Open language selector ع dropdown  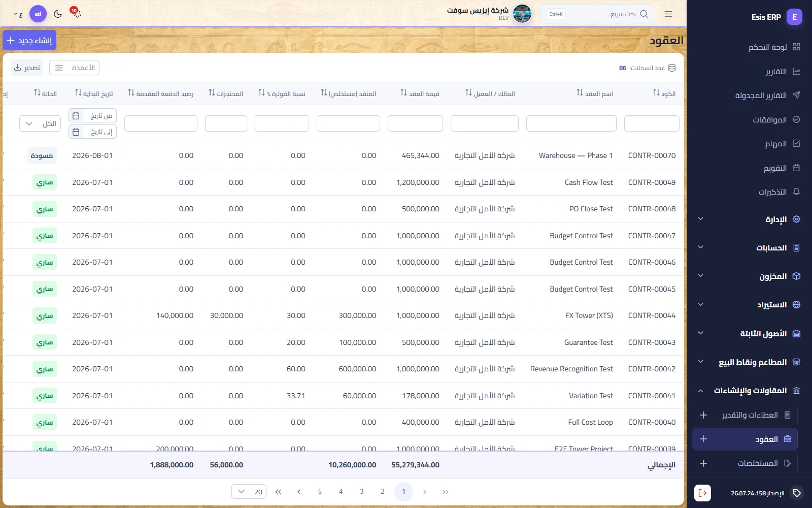18,14
